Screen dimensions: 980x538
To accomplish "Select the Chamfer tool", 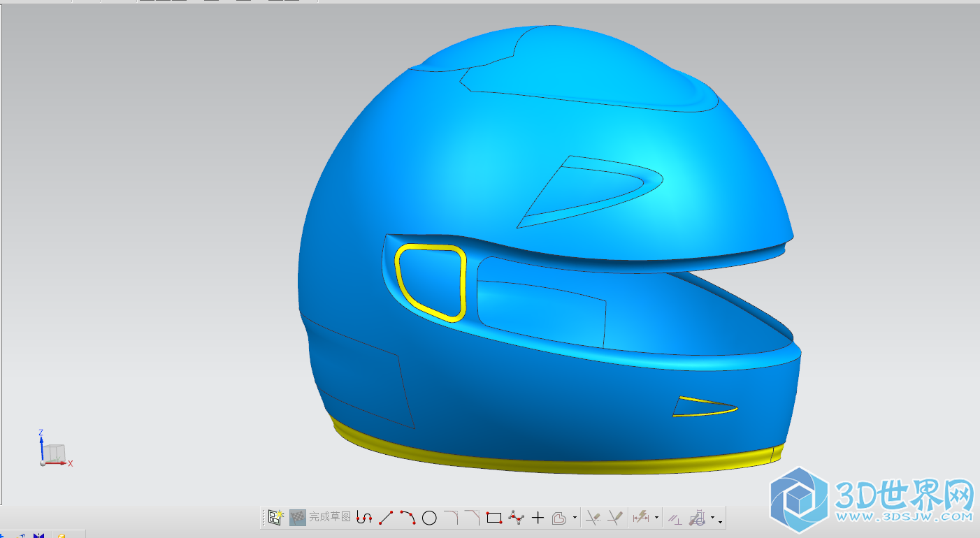I will point(473,518).
